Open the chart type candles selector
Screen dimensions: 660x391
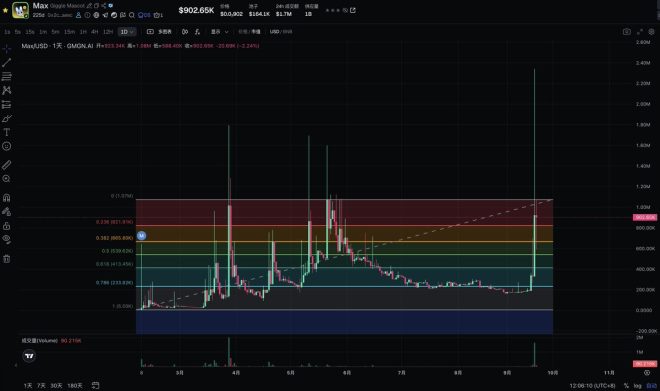[x=185, y=32]
